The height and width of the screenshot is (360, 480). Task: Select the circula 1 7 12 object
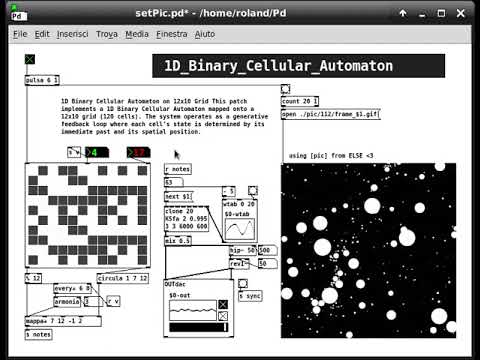pyautogui.click(x=123, y=278)
